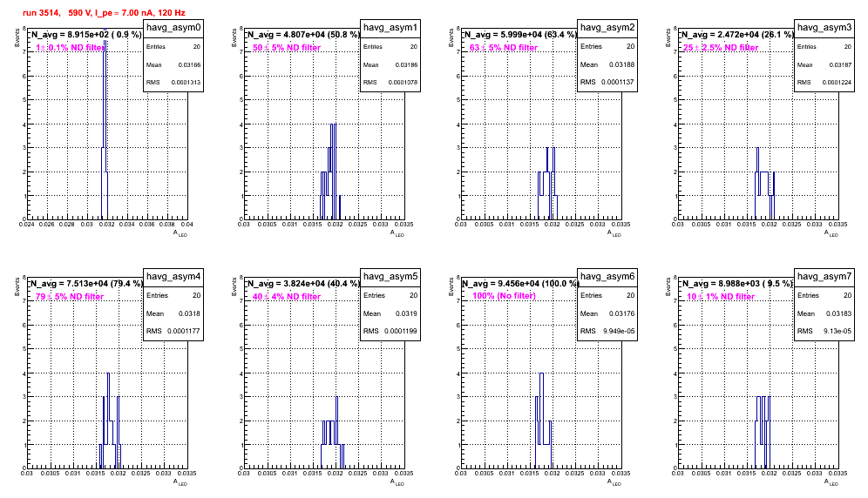The width and height of the screenshot is (868, 498).
Task: Select the havg_asym1 histogram title
Action: pyautogui.click(x=390, y=28)
